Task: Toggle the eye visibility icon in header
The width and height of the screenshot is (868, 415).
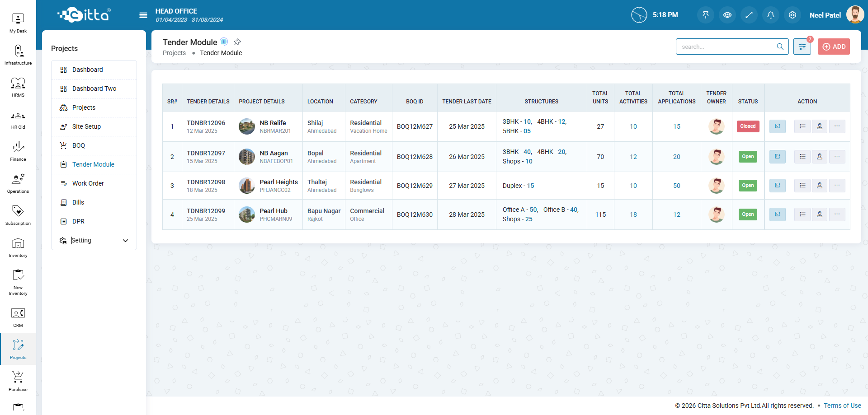Action: (x=727, y=15)
